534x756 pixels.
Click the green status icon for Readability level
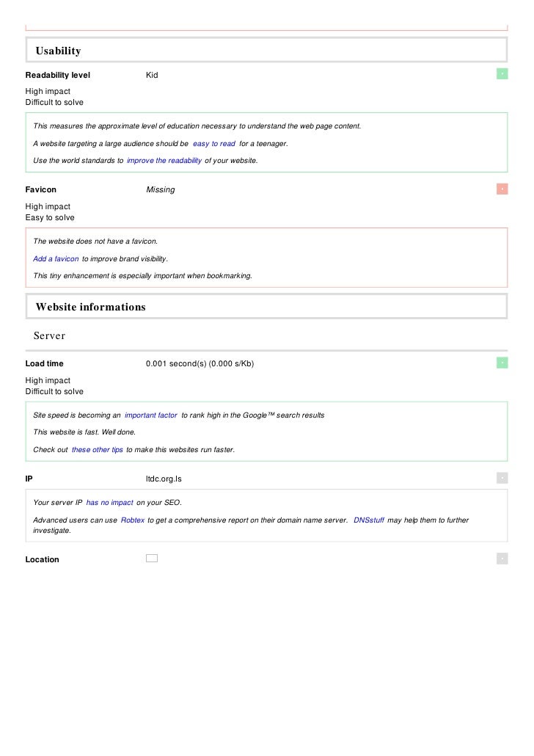[x=502, y=74]
